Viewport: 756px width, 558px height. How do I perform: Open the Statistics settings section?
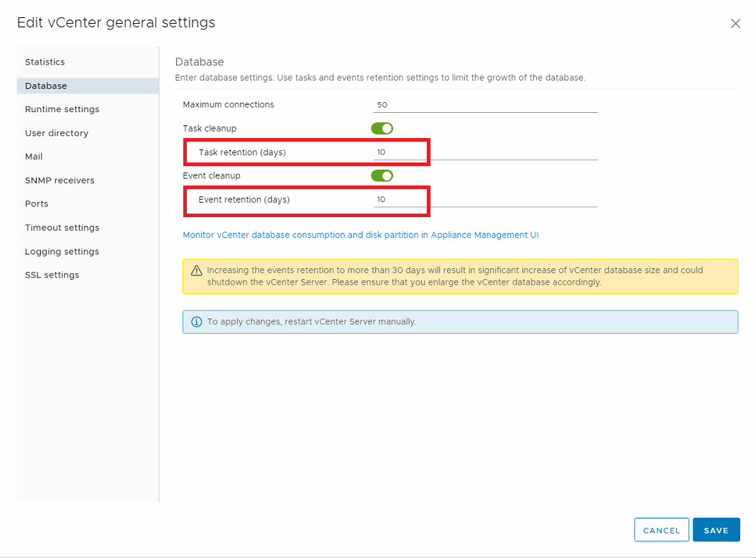point(45,62)
